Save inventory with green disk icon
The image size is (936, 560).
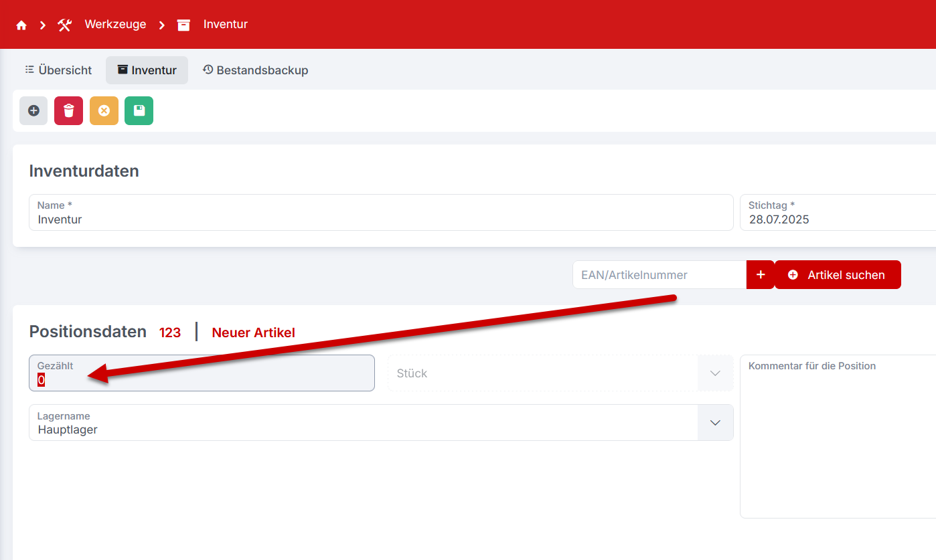[139, 111]
